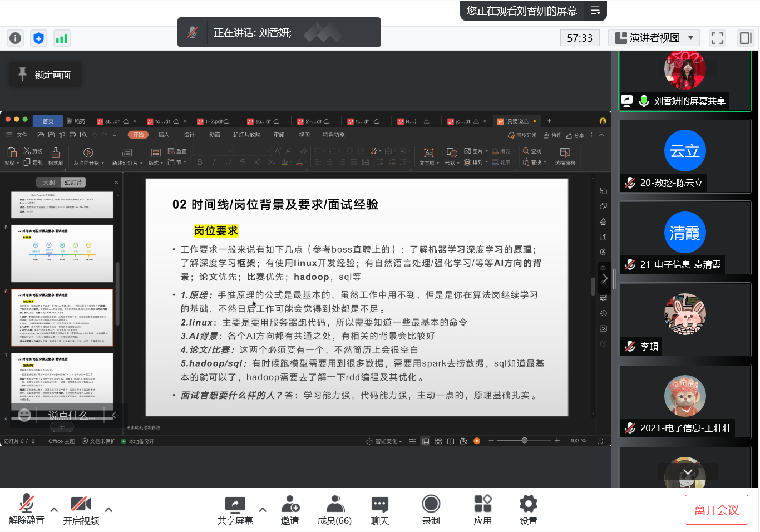Click the meeting info icon
This screenshot has height=532, width=760.
point(16,38)
